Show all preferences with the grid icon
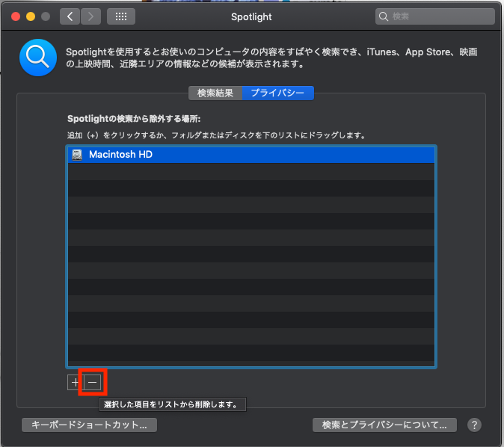Image resolution: width=504 pixels, height=447 pixels. pos(121,16)
